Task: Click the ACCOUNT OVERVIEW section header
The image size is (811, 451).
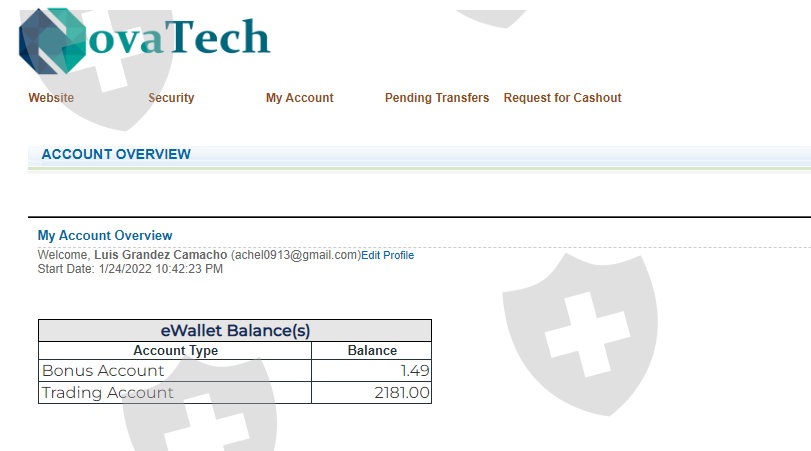Action: click(x=116, y=155)
